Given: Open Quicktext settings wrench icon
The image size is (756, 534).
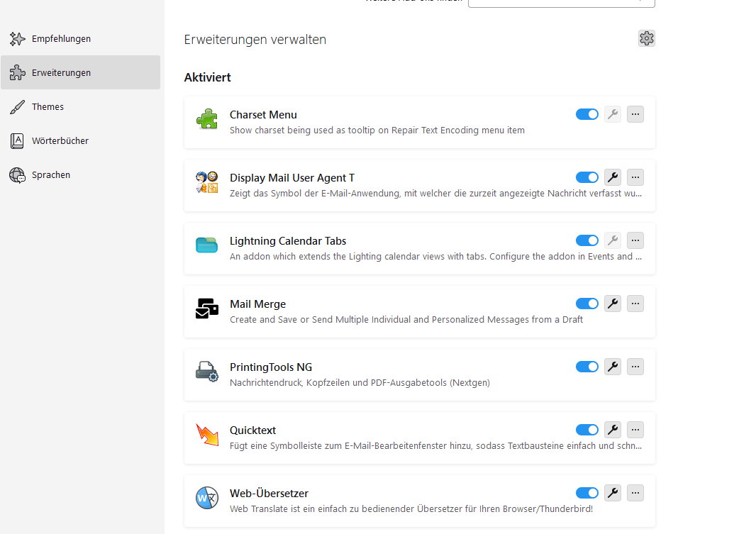Looking at the screenshot, I should tap(613, 430).
